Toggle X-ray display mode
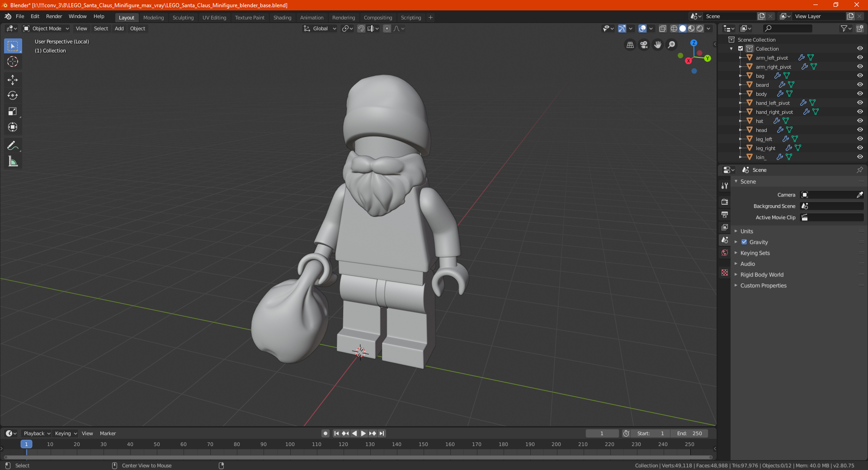This screenshot has height=470, width=868. [x=662, y=28]
